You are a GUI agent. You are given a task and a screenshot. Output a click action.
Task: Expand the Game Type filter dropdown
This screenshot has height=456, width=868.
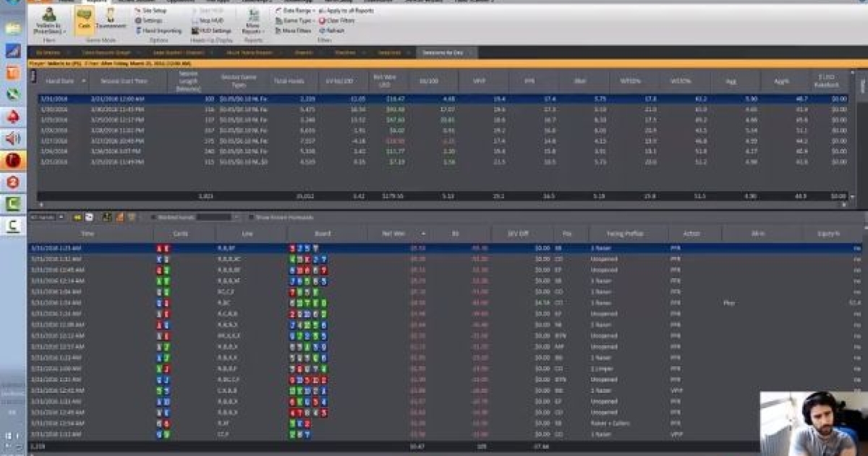(294, 21)
